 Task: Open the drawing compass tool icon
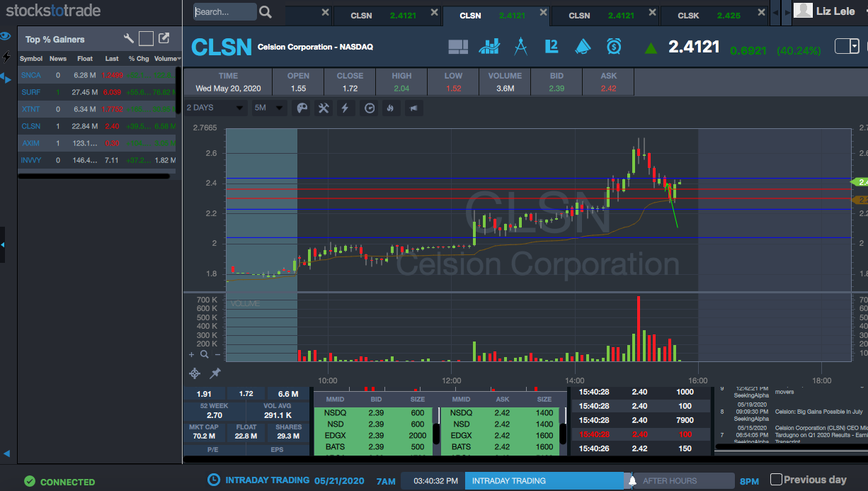pos(521,47)
